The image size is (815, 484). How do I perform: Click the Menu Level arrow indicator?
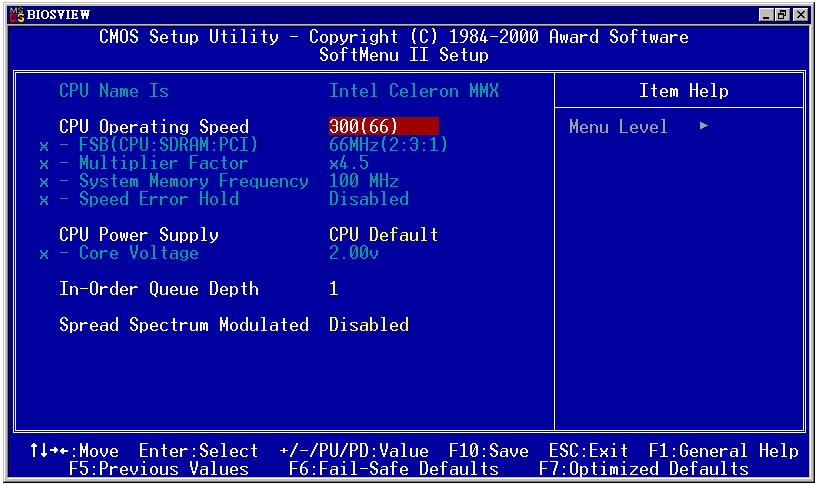pos(704,126)
